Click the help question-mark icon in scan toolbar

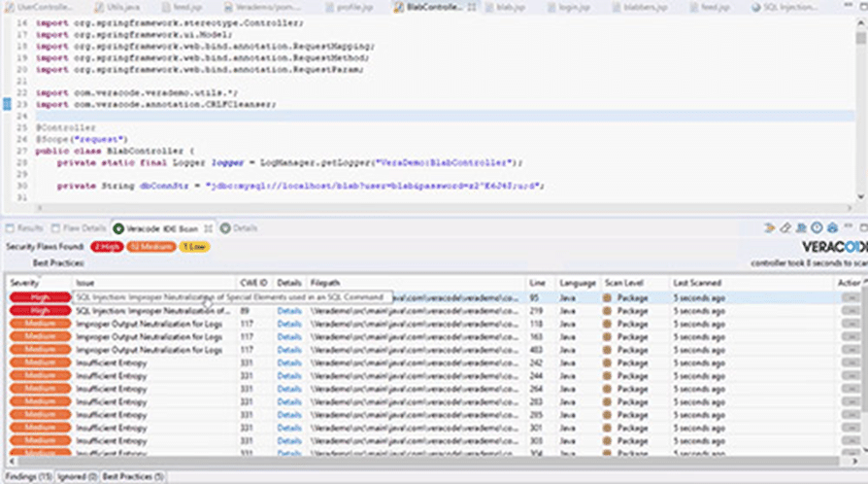click(818, 228)
